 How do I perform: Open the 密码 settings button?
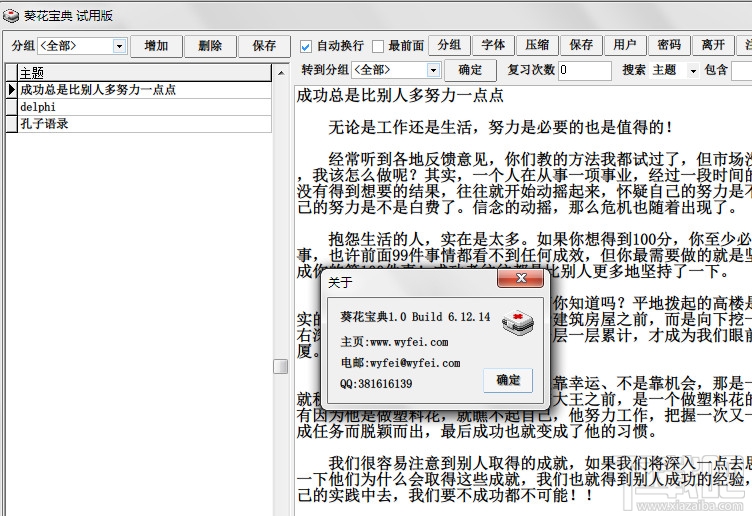670,45
